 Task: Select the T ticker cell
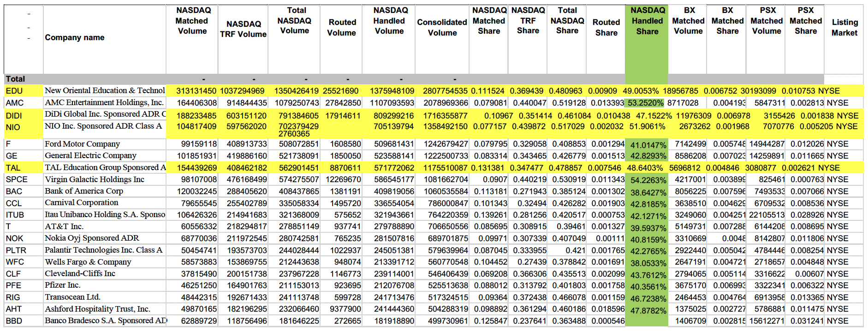(x=8, y=226)
